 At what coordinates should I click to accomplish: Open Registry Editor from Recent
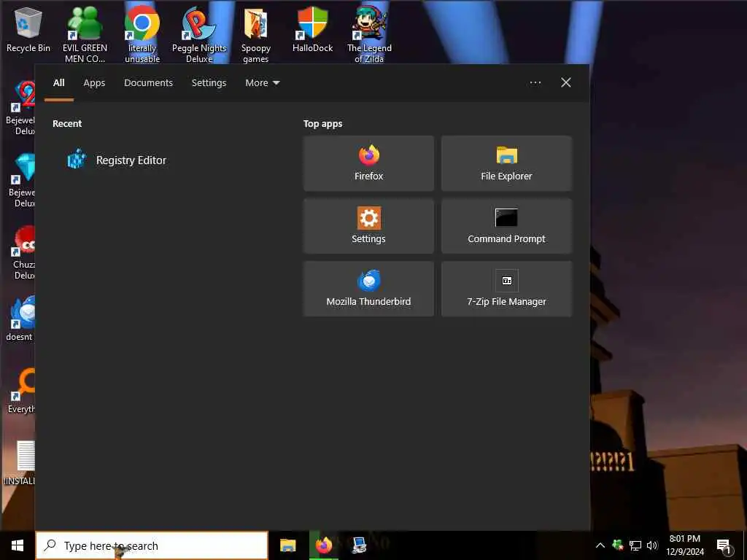pos(117,160)
